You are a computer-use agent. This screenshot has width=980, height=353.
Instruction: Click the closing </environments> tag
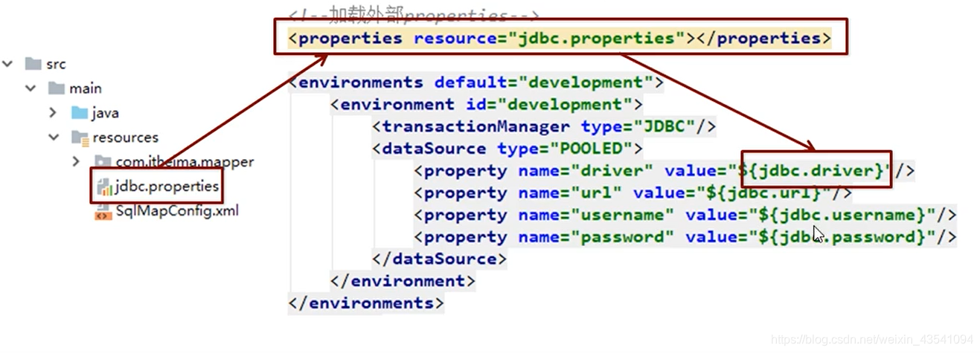click(367, 303)
